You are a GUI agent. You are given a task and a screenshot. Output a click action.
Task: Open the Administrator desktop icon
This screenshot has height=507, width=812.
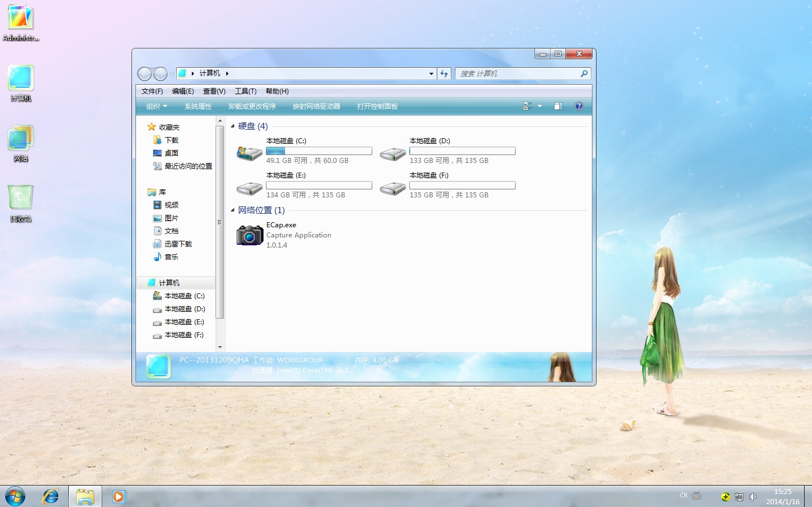(20, 23)
